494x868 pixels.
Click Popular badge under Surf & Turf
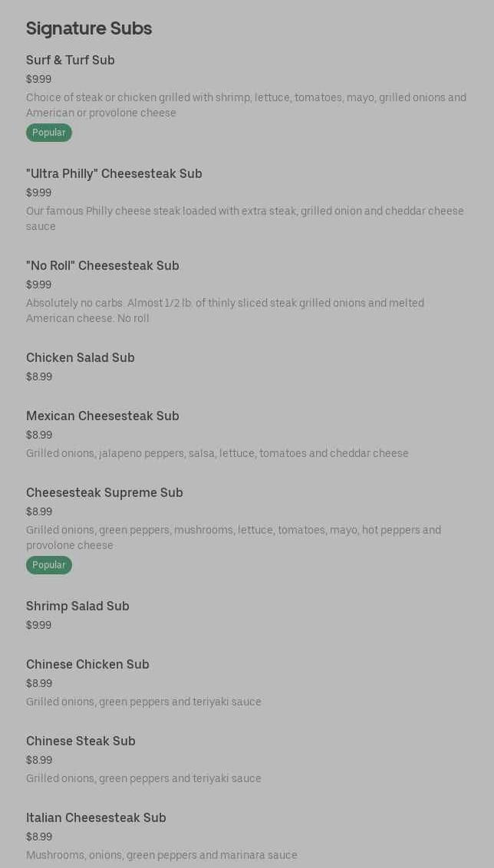pos(49,133)
